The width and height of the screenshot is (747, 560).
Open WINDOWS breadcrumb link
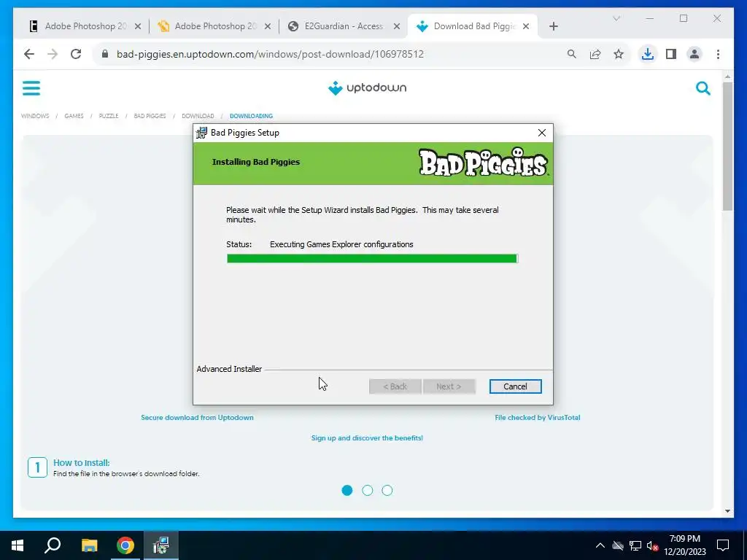35,116
